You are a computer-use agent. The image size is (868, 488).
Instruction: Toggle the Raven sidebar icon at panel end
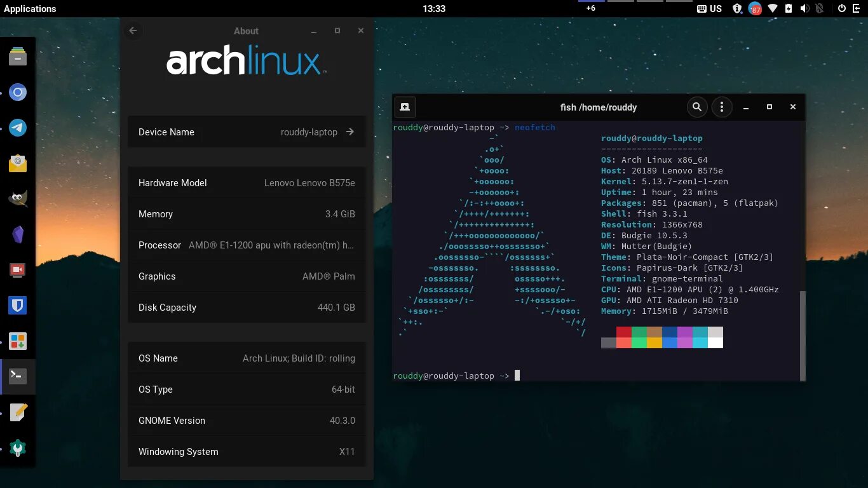point(857,8)
